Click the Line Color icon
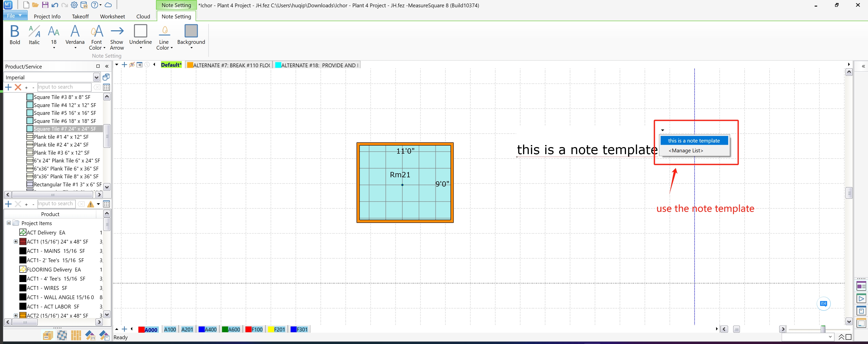Viewport: 868px width, 344px height. click(164, 31)
